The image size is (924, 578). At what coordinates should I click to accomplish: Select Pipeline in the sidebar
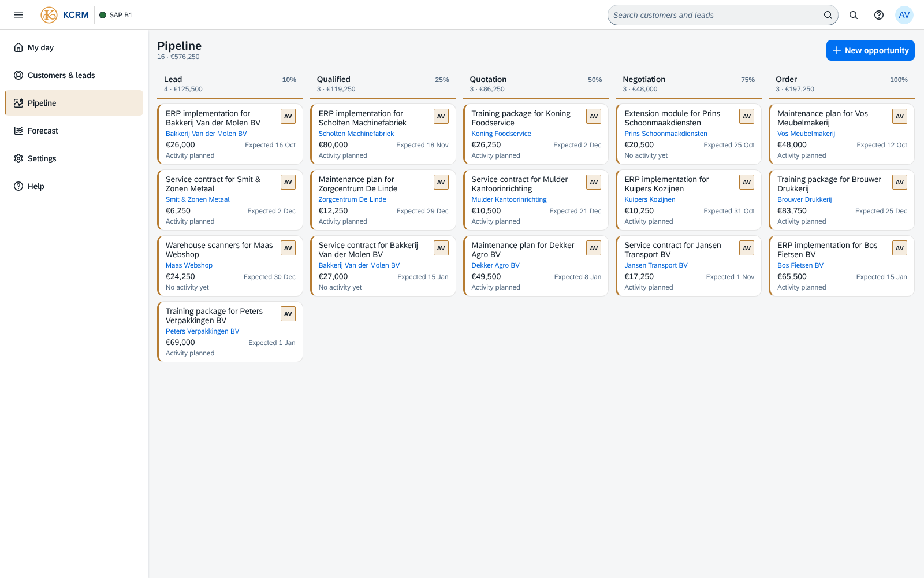click(x=74, y=103)
